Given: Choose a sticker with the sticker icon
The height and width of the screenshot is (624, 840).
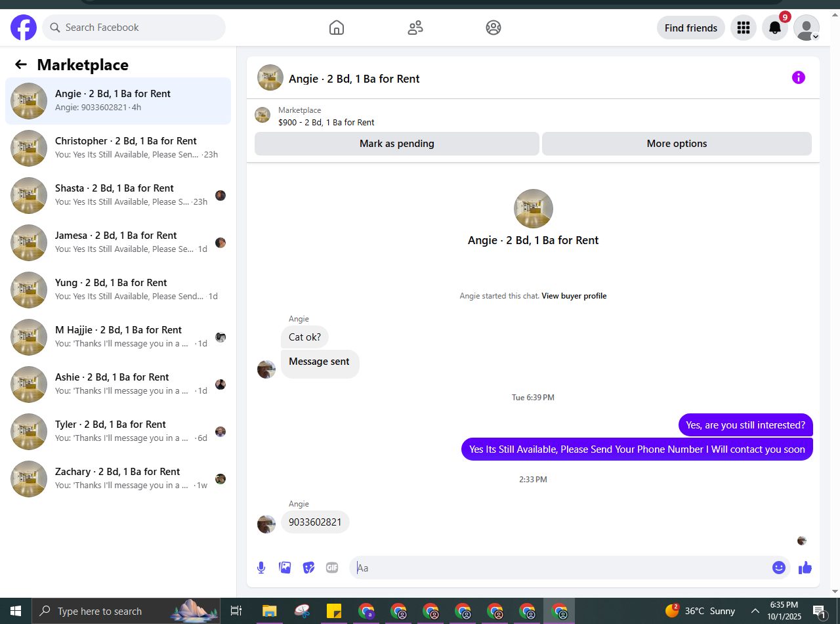Looking at the screenshot, I should click(308, 568).
